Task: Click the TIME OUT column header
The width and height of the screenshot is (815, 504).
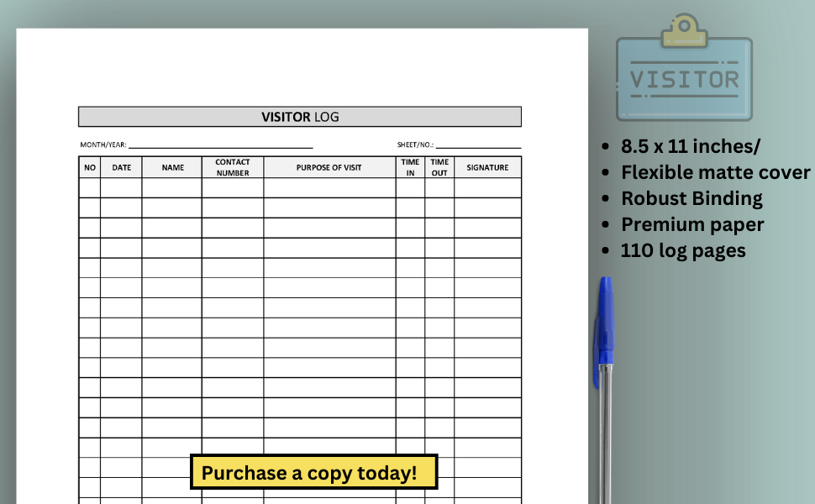Action: click(x=439, y=167)
